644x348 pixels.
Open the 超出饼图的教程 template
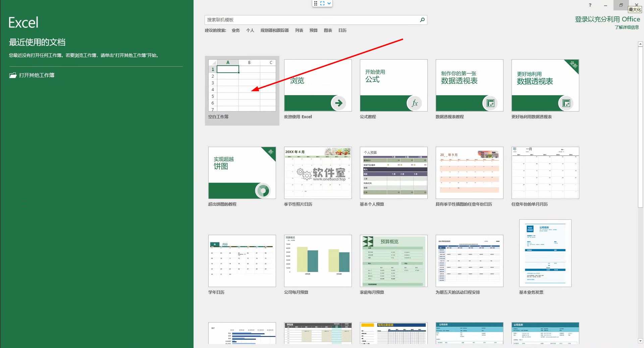(242, 177)
